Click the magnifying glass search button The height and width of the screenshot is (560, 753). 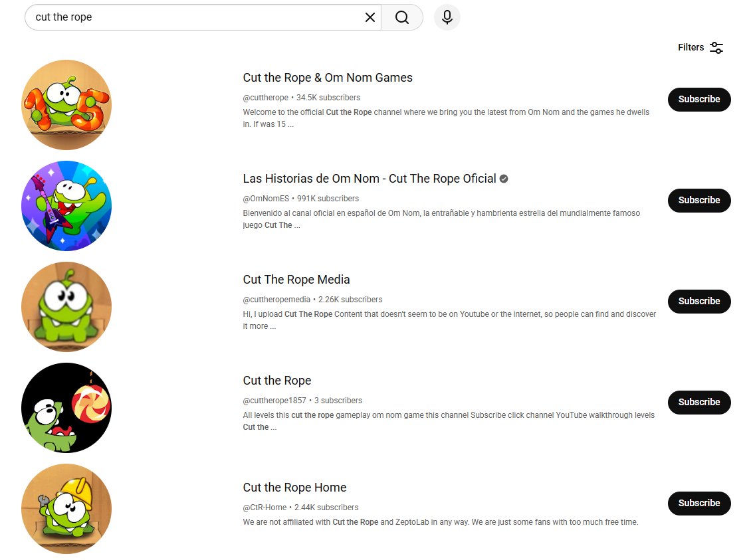pyautogui.click(x=402, y=17)
